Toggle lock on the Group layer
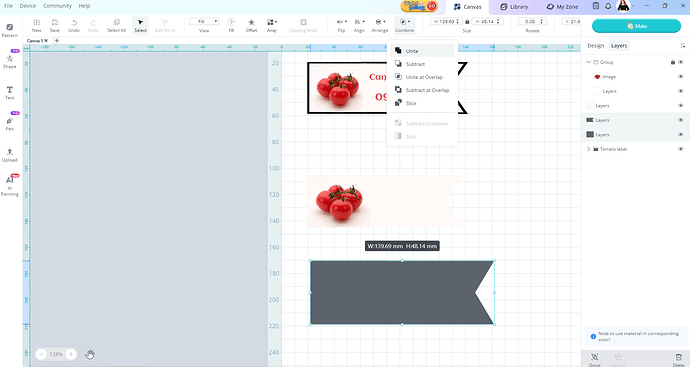This screenshot has width=690, height=367. click(672, 62)
